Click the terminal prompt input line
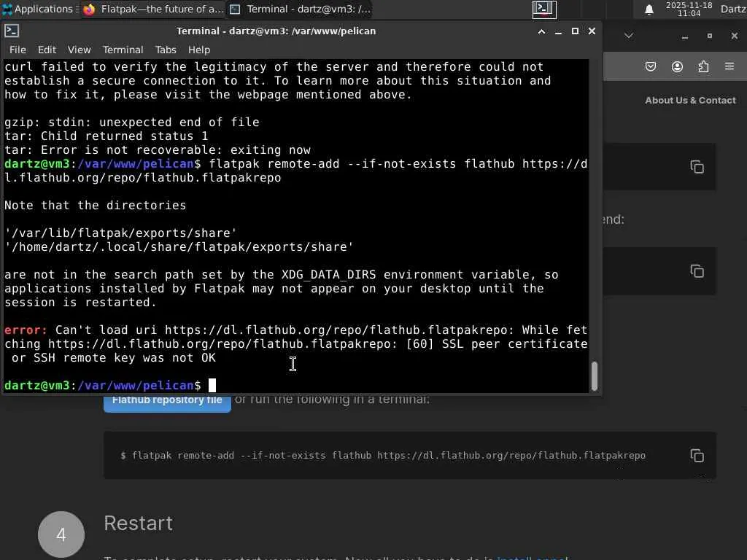The width and height of the screenshot is (747, 560). [295, 385]
